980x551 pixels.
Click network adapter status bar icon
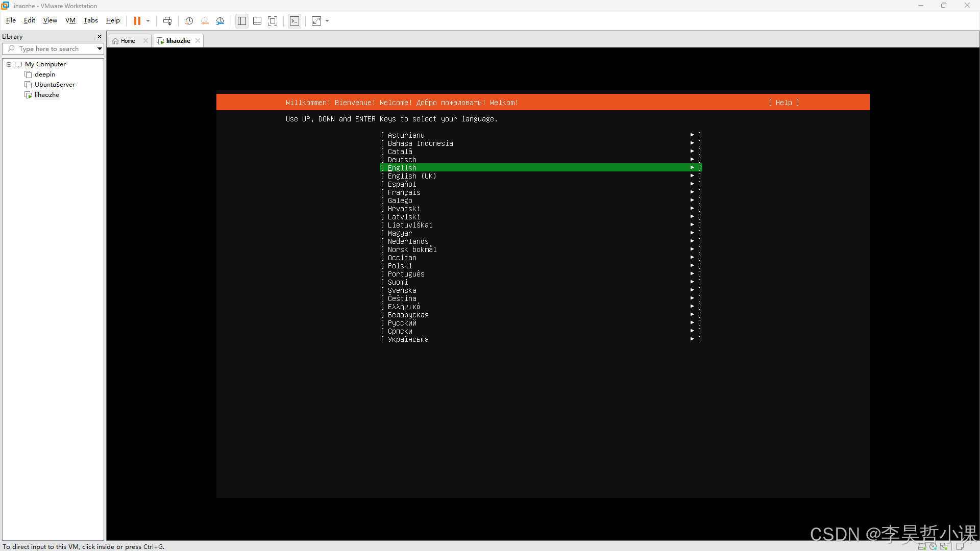[x=944, y=546]
